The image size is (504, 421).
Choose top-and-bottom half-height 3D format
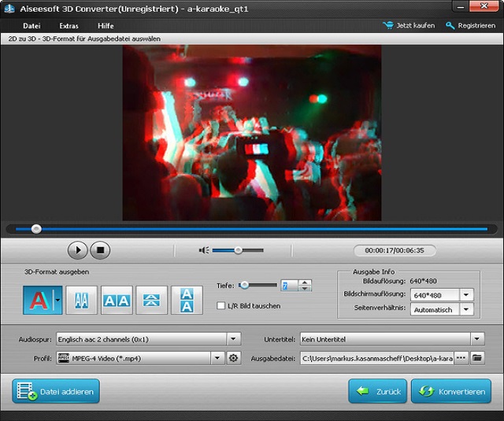[152, 300]
